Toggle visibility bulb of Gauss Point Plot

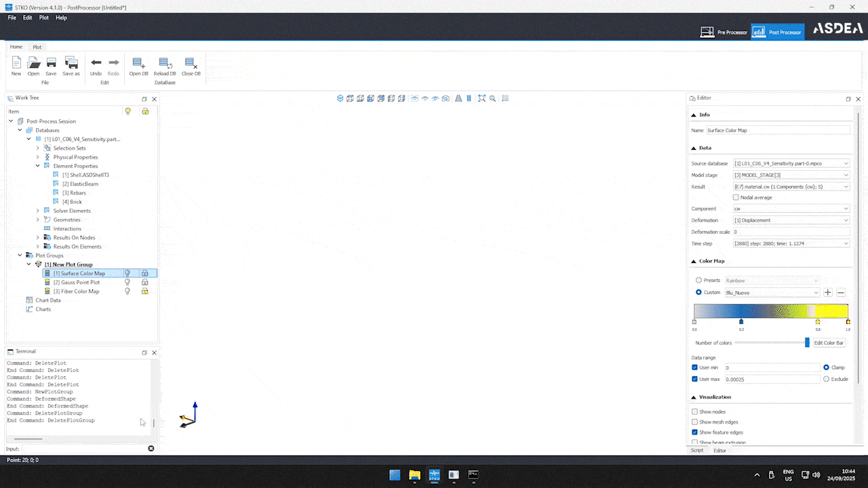[x=127, y=282]
